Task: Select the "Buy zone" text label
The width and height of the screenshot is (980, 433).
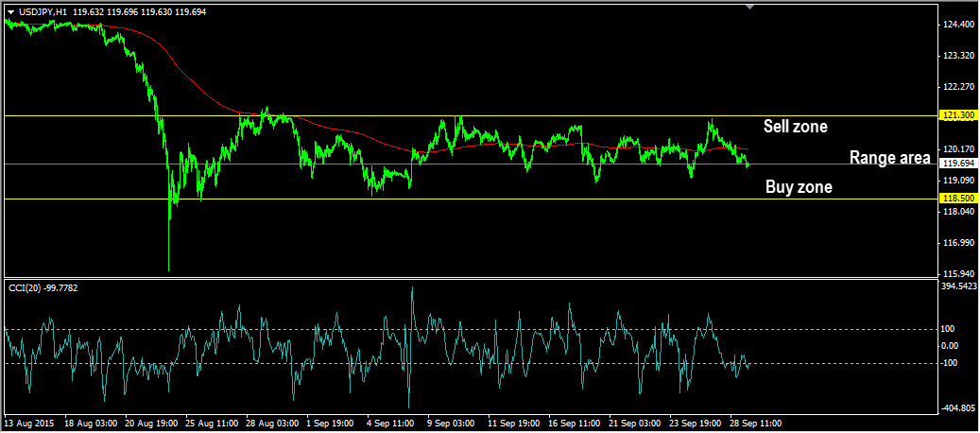Action: pos(799,187)
